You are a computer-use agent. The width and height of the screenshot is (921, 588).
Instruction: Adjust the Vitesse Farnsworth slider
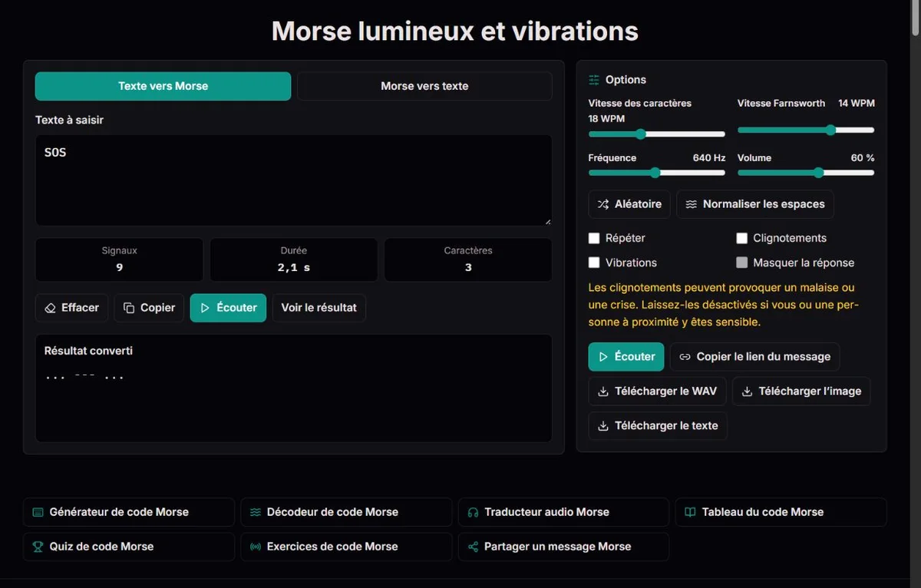pos(806,130)
